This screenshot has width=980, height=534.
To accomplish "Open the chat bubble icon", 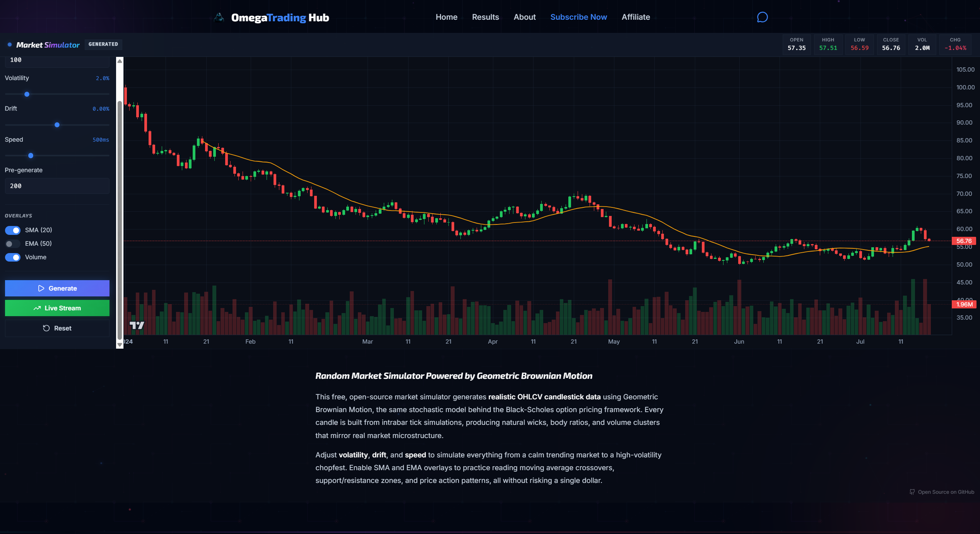I will [762, 17].
